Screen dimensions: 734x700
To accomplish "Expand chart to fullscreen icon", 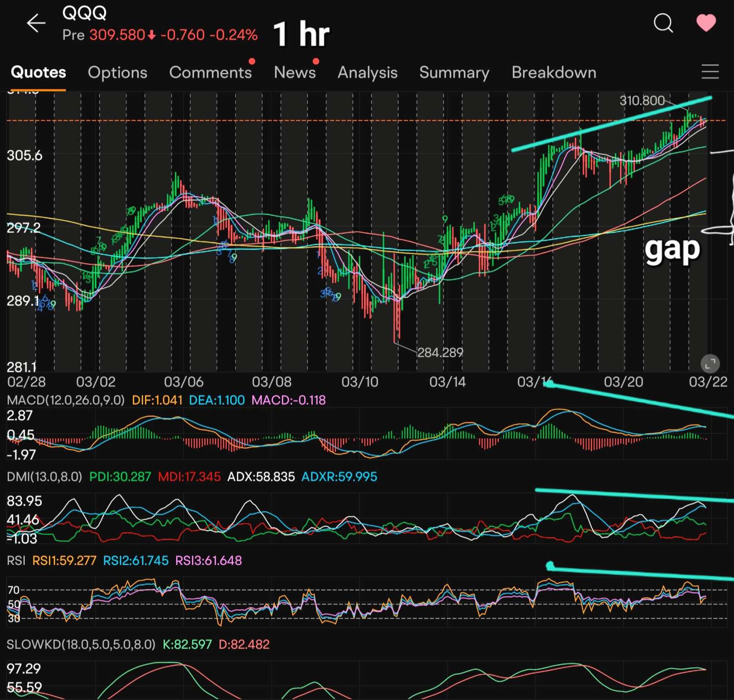I will [710, 364].
